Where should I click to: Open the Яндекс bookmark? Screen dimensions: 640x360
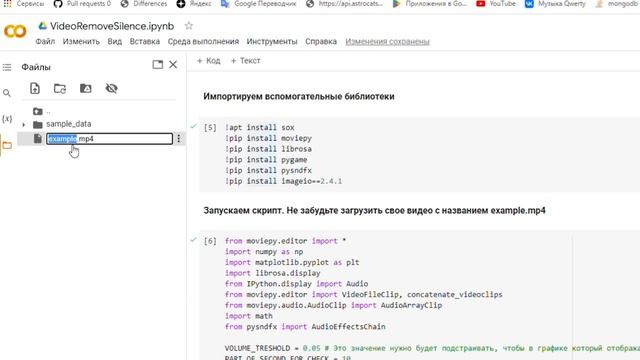click(x=194, y=4)
